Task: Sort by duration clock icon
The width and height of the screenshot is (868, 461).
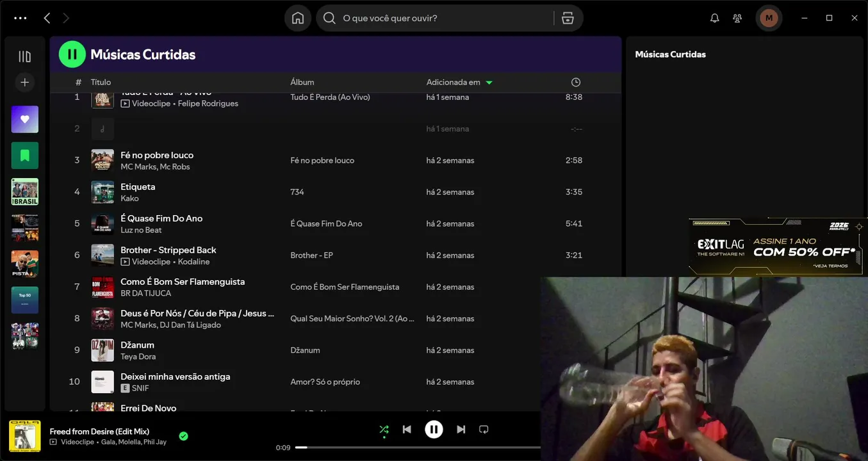Action: tap(576, 82)
